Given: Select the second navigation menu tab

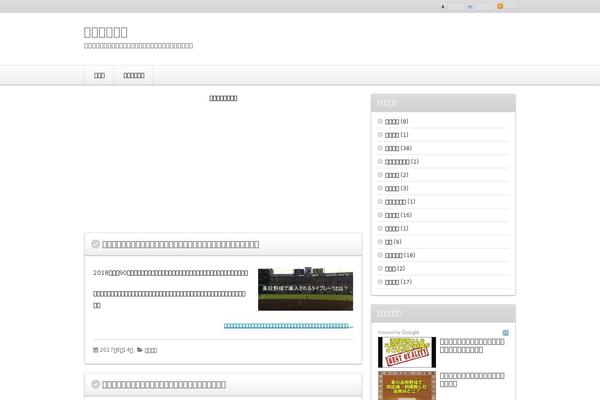Looking at the screenshot, I should [134, 75].
